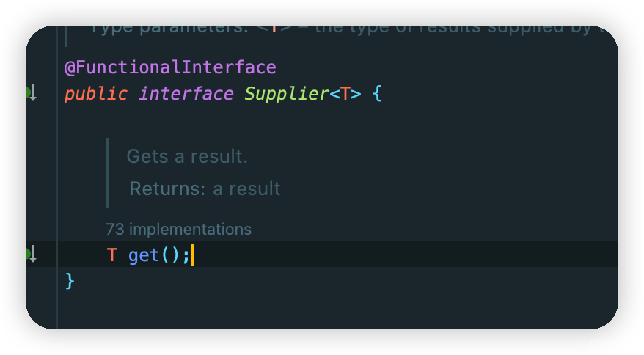Place caret at end of get(); line
Viewport: 644px width, 355px height.
coord(192,255)
